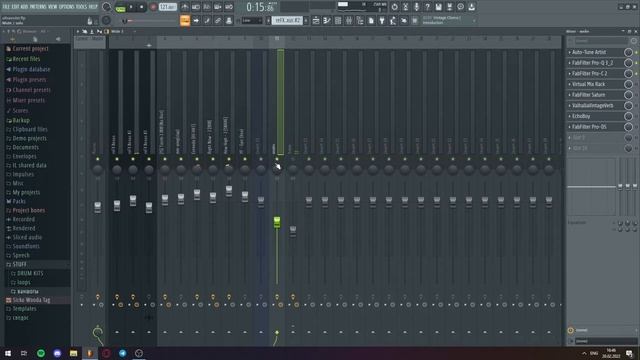Click the link chain icon in toolbar
Screen dimensions: 640x360
point(218,20)
